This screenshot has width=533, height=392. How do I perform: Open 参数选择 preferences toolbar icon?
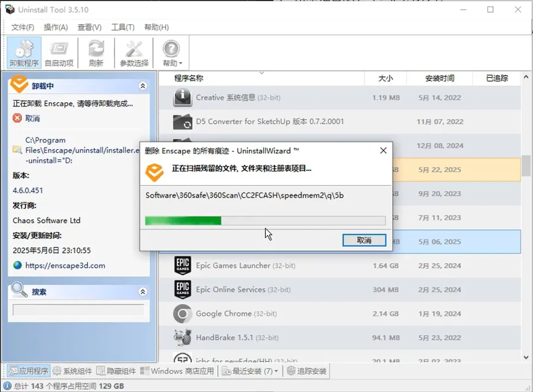coord(134,53)
